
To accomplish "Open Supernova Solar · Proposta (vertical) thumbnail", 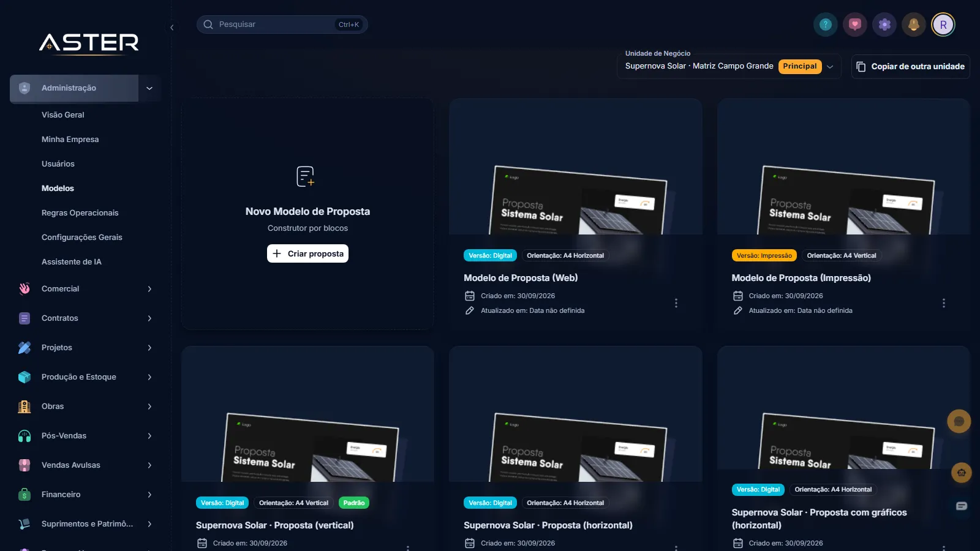I will (307, 414).
